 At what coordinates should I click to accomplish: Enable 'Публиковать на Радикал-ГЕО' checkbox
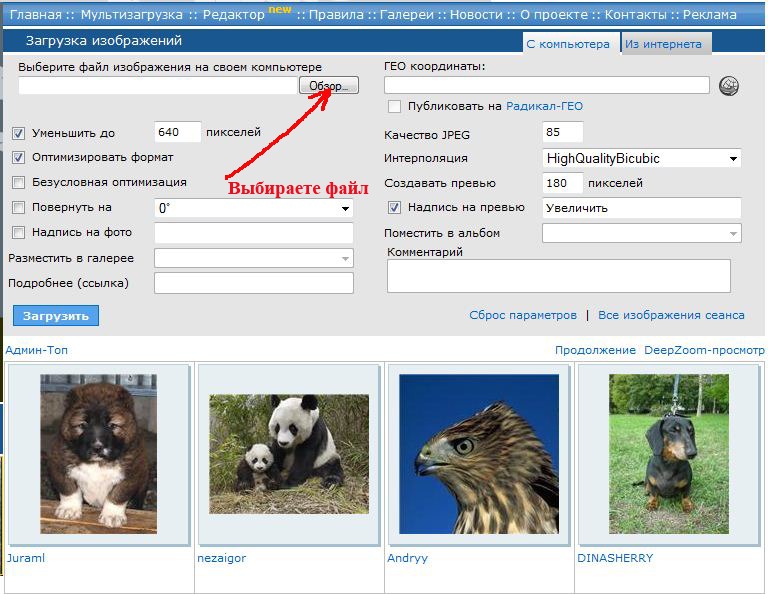pos(394,107)
